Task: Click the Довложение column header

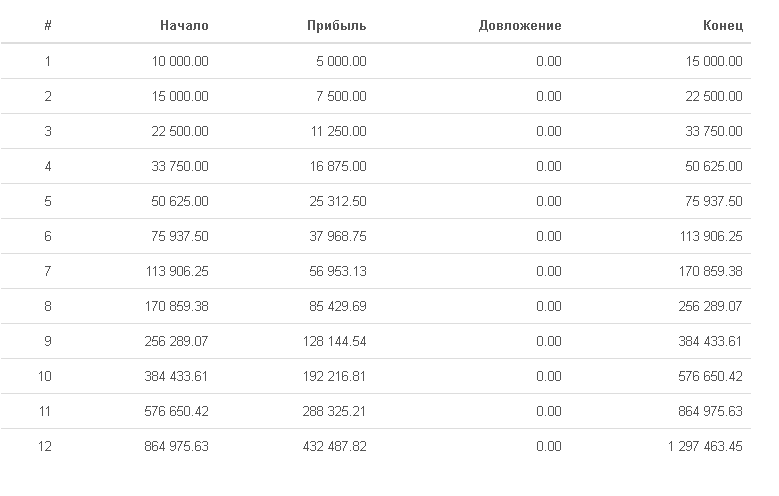Action: [520, 26]
